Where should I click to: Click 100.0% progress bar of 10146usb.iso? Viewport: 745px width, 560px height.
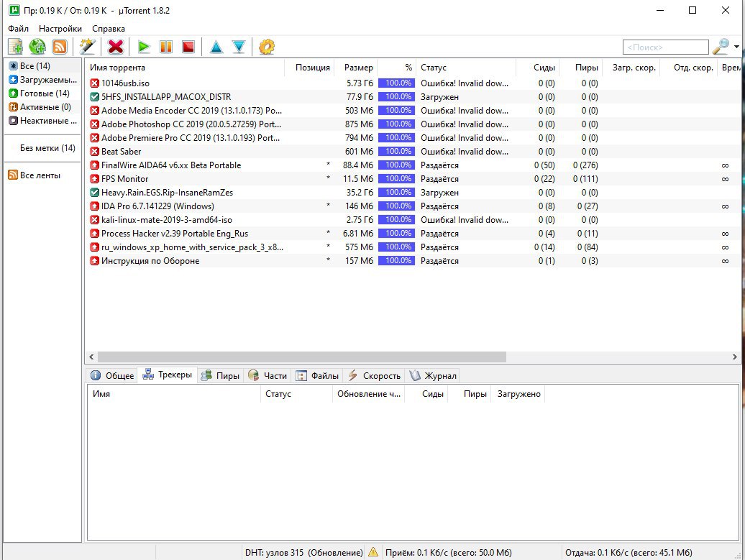pyautogui.click(x=396, y=83)
